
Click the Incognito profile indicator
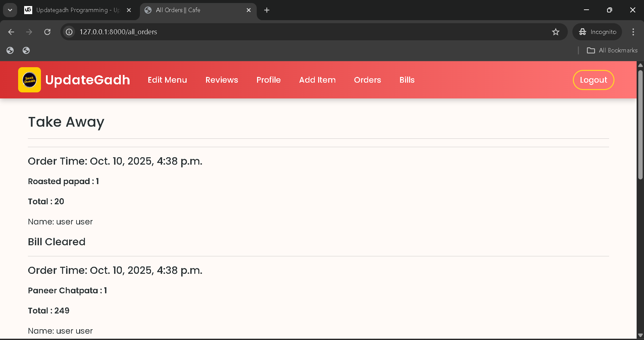tap(597, 32)
